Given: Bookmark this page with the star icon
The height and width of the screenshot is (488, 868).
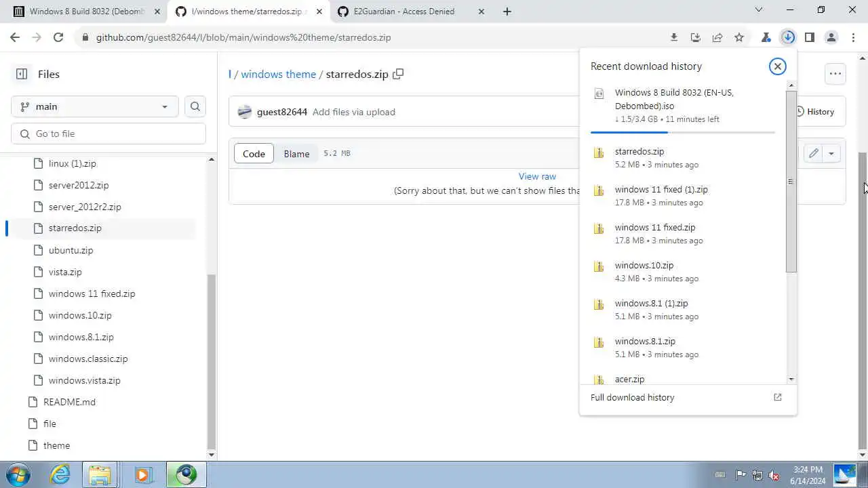Looking at the screenshot, I should point(739,37).
